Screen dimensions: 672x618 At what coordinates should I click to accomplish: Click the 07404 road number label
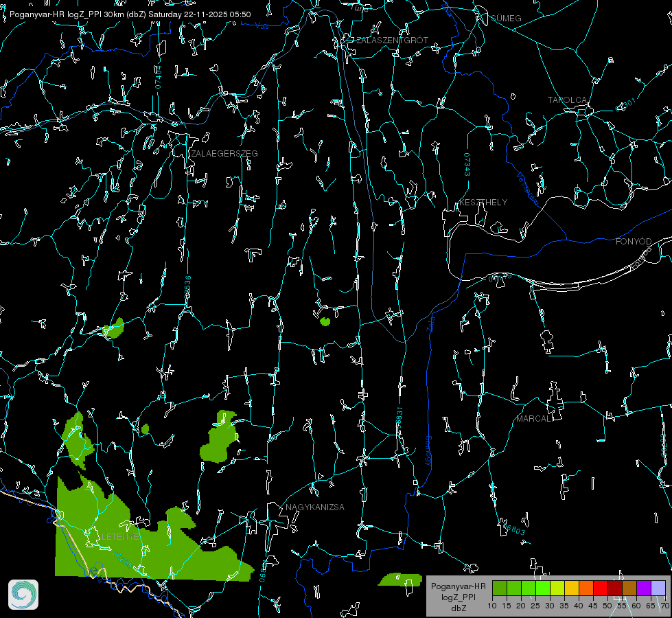coord(159,77)
